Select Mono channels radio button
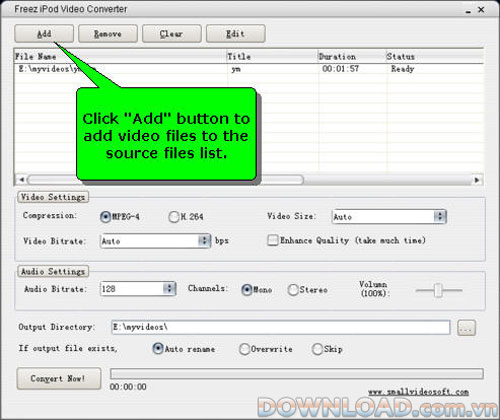 pos(247,290)
